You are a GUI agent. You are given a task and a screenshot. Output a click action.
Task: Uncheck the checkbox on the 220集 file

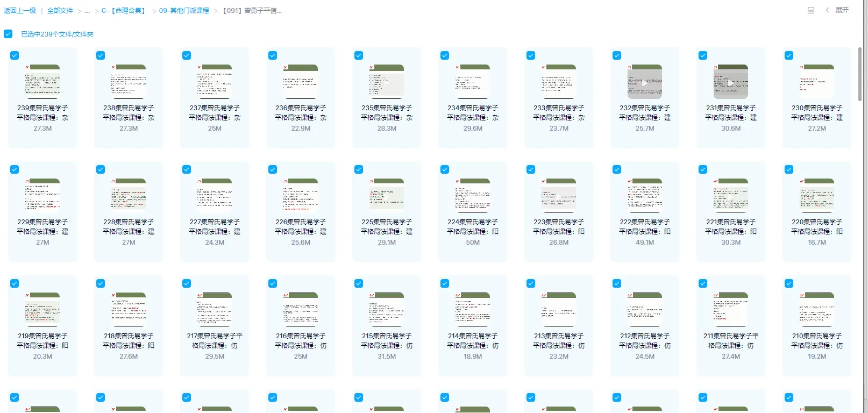click(789, 169)
